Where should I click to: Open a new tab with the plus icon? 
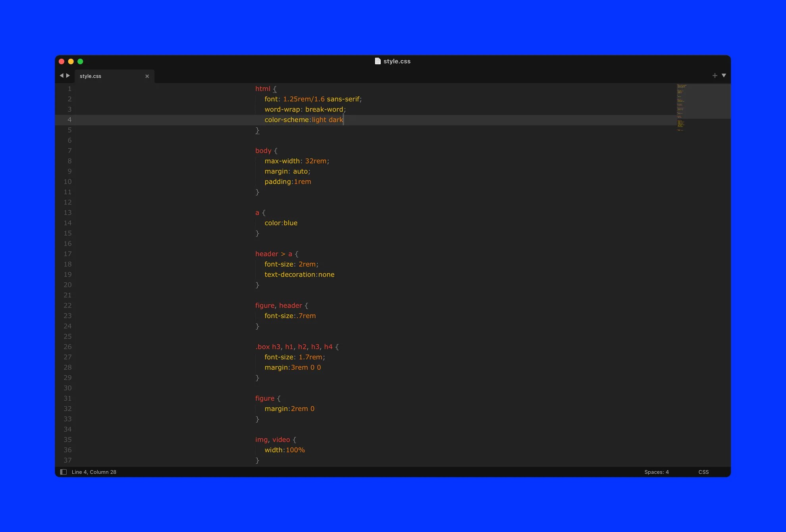(x=715, y=75)
